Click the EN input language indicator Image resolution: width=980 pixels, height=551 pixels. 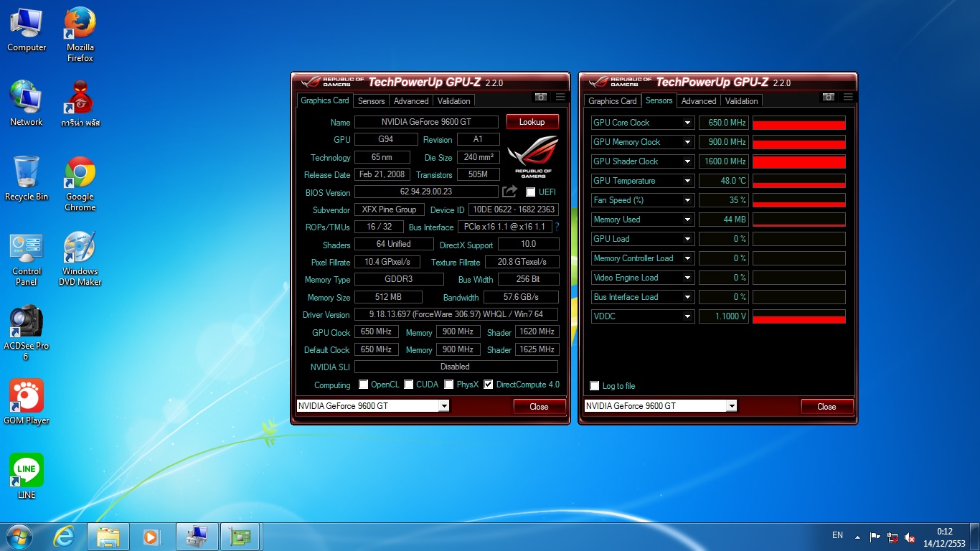click(x=837, y=535)
